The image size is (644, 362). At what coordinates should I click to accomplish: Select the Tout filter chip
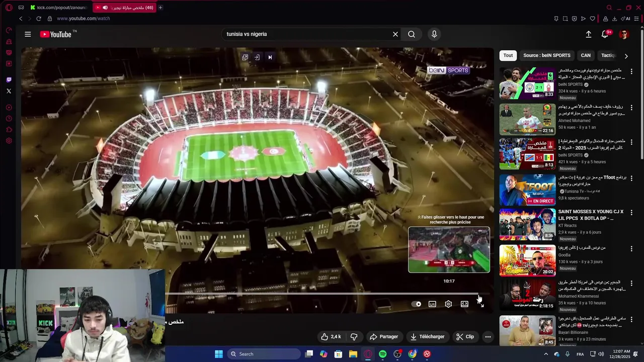point(508,55)
